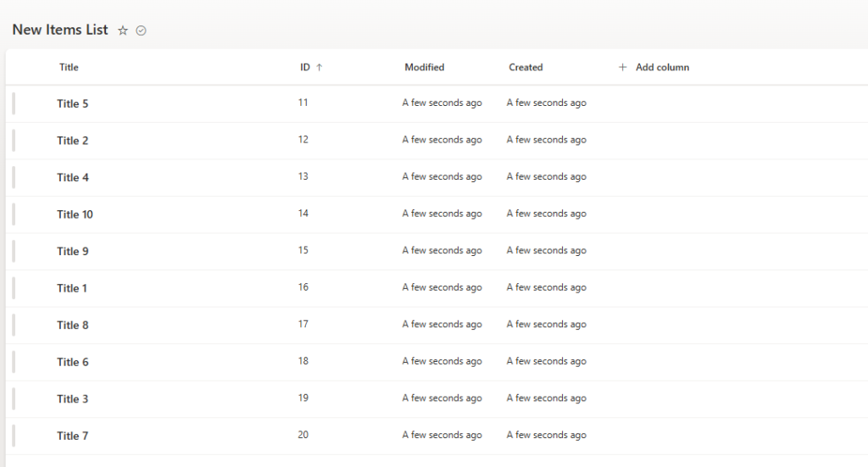
Task: Click ID cell 20
Action: point(303,435)
